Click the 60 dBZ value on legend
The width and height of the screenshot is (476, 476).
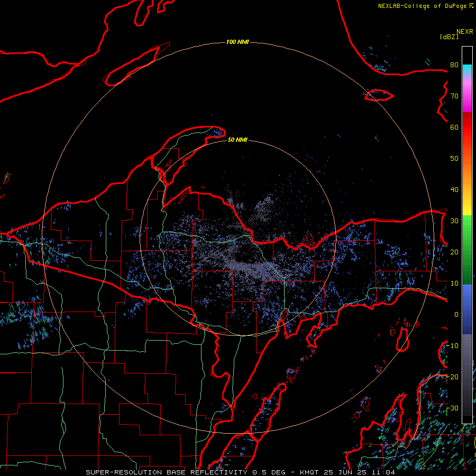click(454, 127)
